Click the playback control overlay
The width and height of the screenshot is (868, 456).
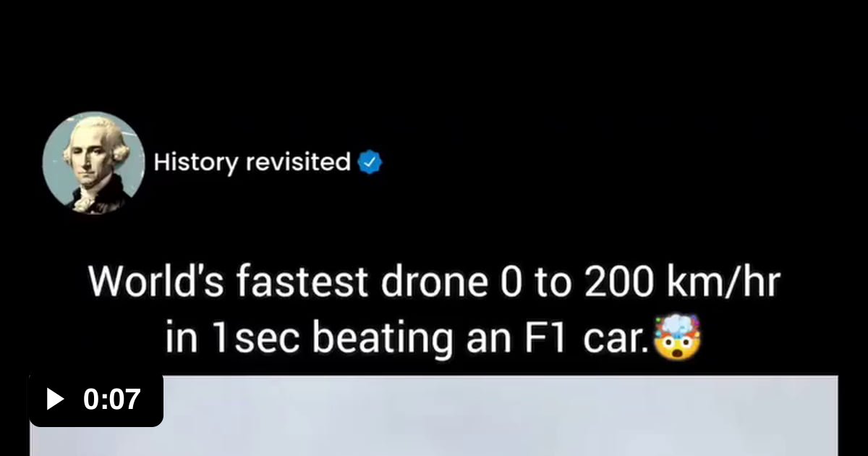[96, 398]
